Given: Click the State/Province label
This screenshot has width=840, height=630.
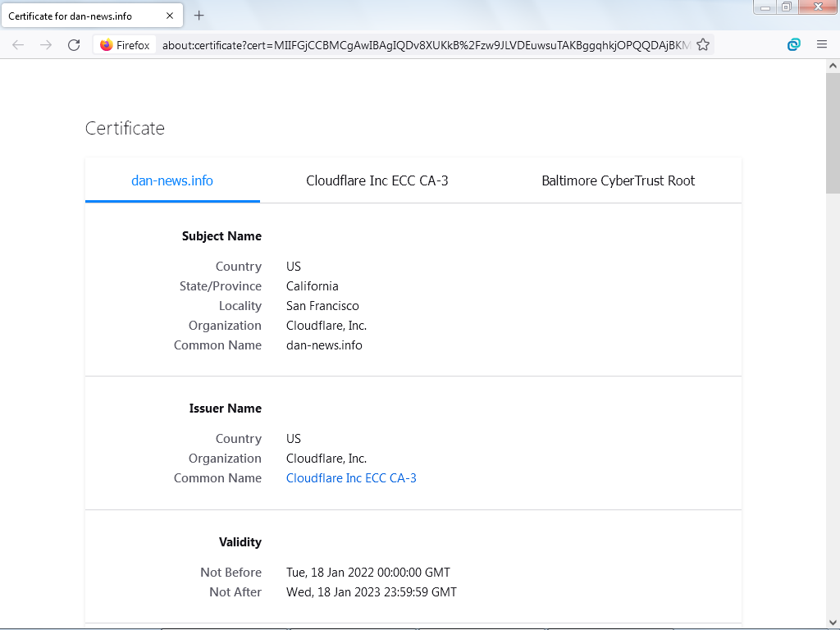Looking at the screenshot, I should (220, 286).
